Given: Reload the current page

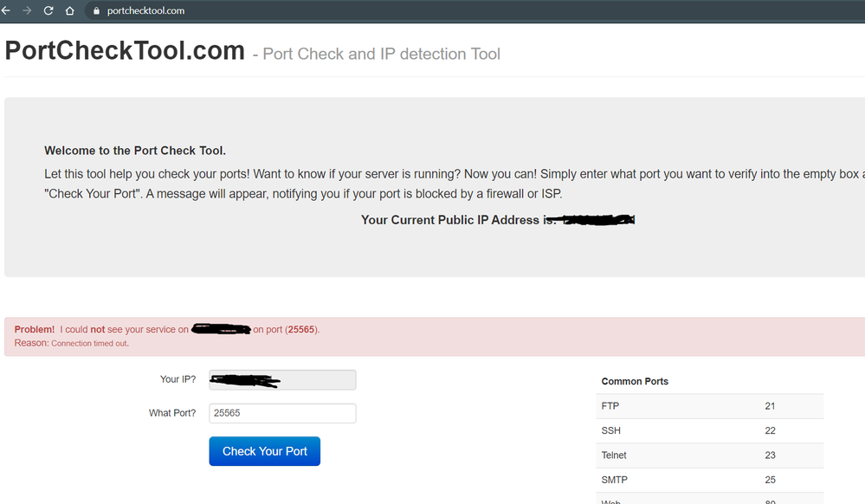Looking at the screenshot, I should 48,10.
